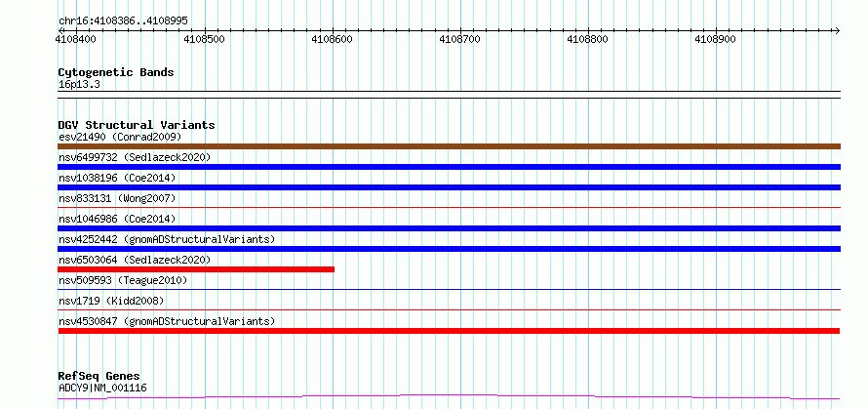This screenshot has height=409, width=868.
Task: Open variant nsv1038196 (Coe2014) label
Action: point(117,178)
